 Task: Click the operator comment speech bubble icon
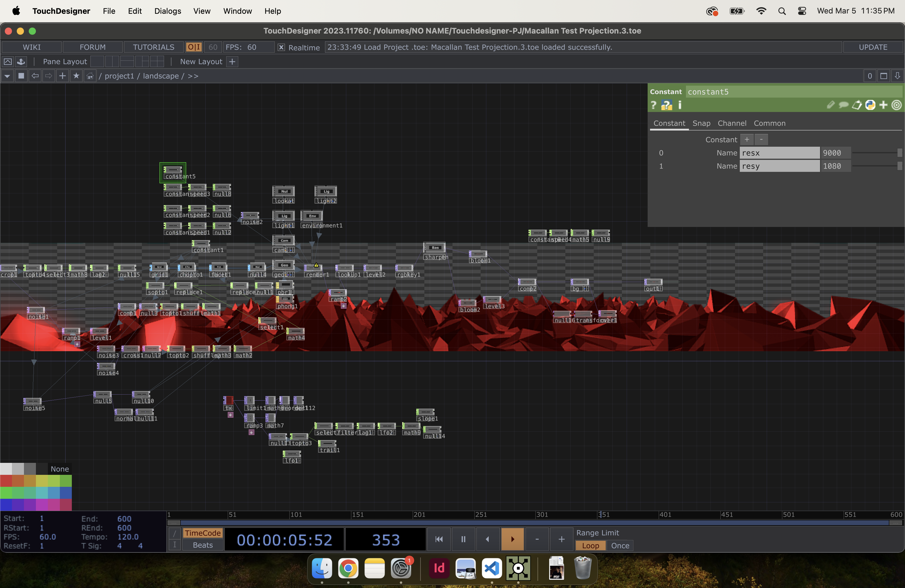click(x=843, y=105)
